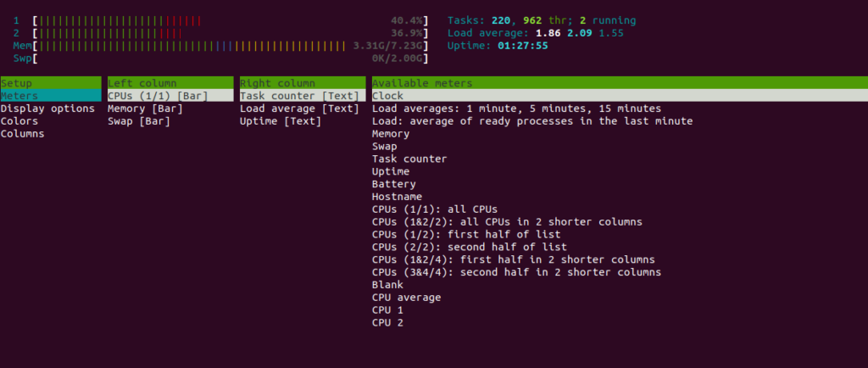Select the Left column header

coord(170,83)
